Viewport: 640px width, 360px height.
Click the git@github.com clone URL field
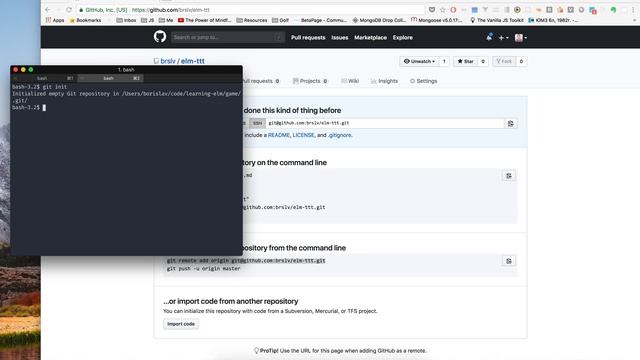click(x=384, y=123)
